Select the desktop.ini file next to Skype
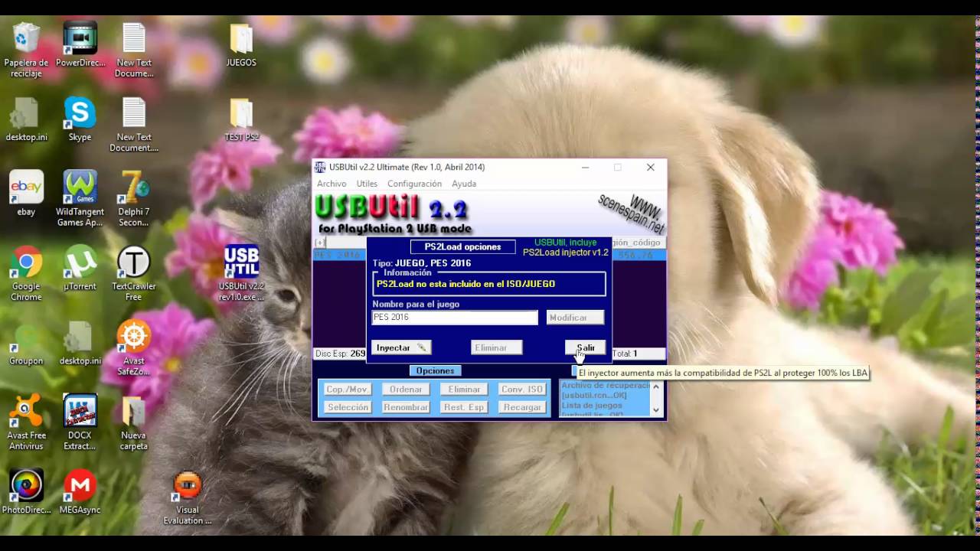The image size is (980, 551). click(x=26, y=119)
